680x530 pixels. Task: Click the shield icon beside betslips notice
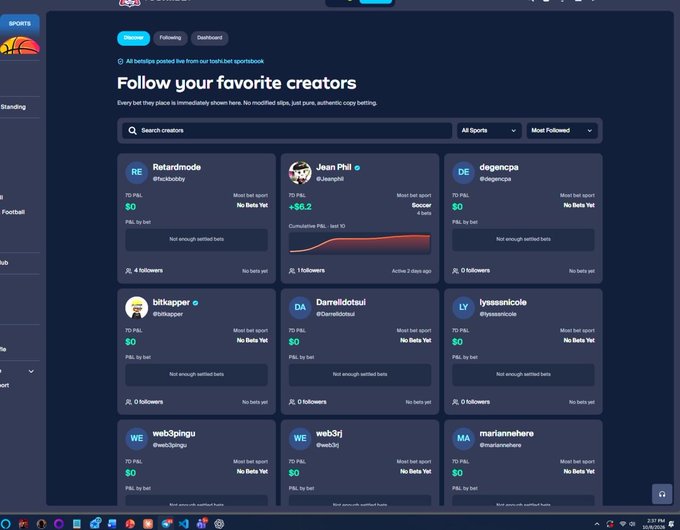(120, 62)
